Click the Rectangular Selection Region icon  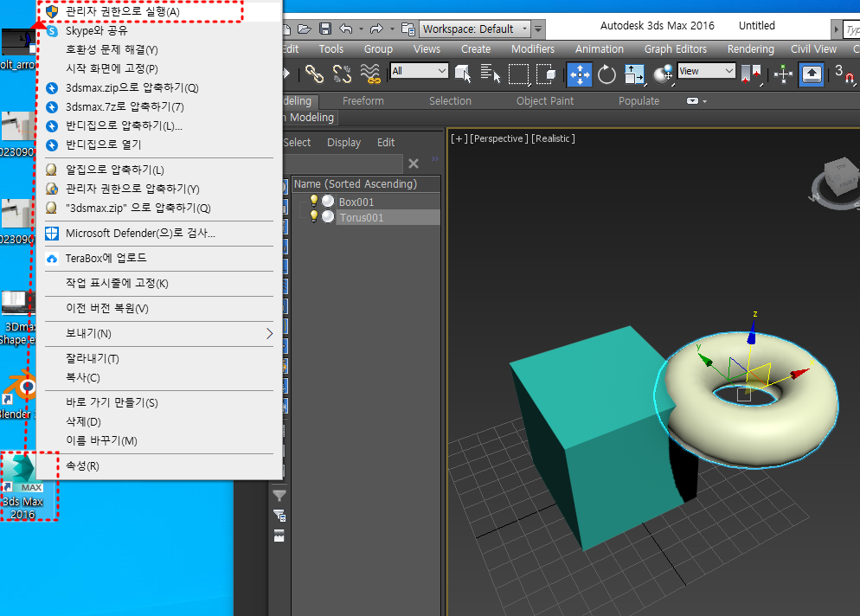[x=519, y=74]
